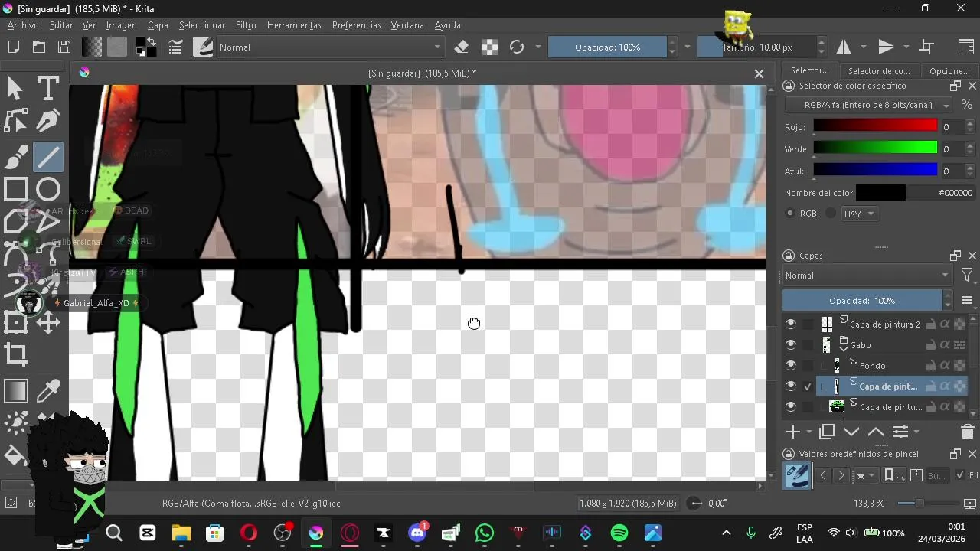The height and width of the screenshot is (551, 980).
Task: Expand the add layer dropdown arrow
Action: tap(808, 432)
